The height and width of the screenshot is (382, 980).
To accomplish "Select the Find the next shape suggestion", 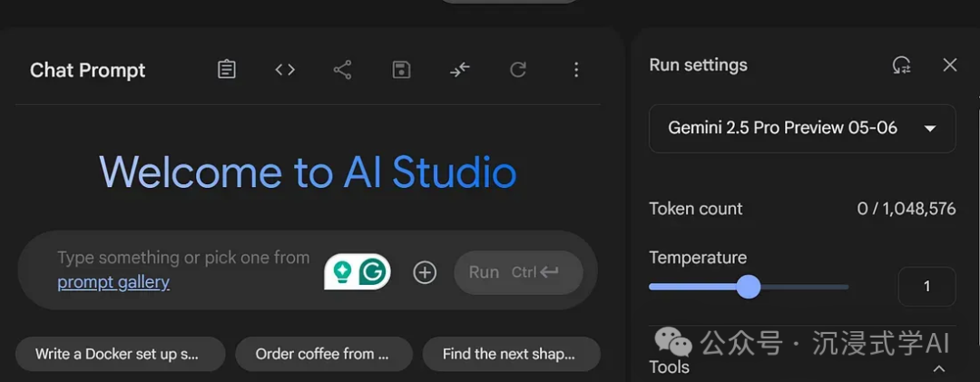I will click(511, 354).
